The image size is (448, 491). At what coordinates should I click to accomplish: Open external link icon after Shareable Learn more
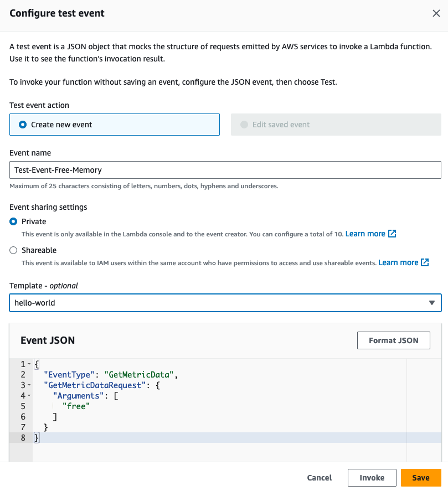click(x=425, y=262)
